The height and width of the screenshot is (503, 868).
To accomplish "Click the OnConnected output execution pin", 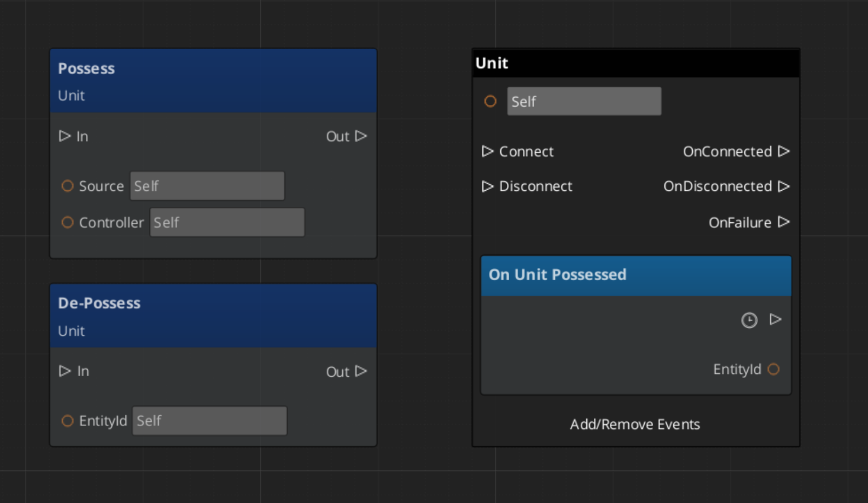I will pos(784,152).
